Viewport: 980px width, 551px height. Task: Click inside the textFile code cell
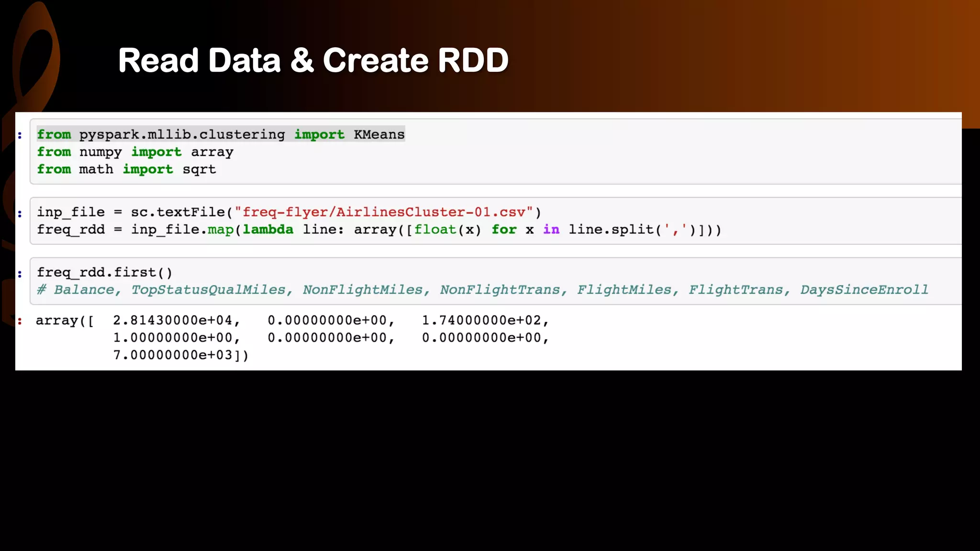coord(495,221)
